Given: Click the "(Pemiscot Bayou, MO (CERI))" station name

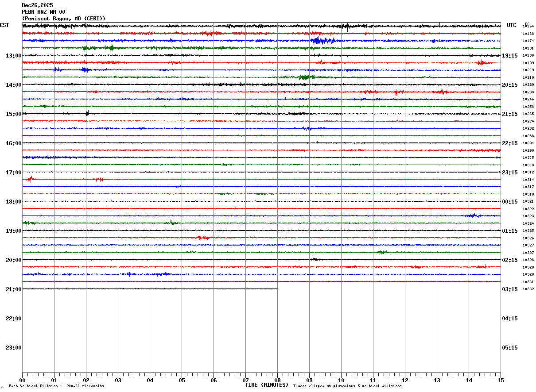Looking at the screenshot, I should (x=64, y=19).
